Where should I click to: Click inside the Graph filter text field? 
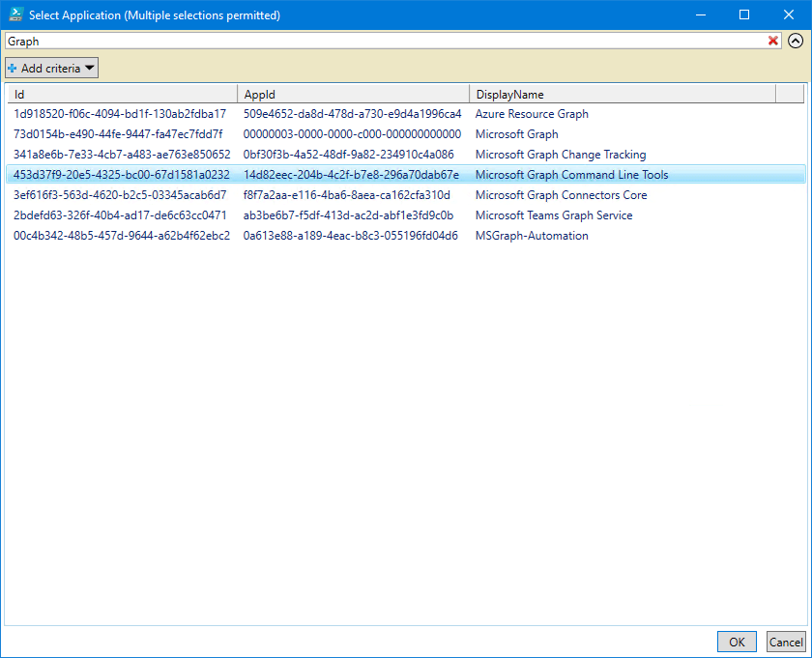point(387,42)
